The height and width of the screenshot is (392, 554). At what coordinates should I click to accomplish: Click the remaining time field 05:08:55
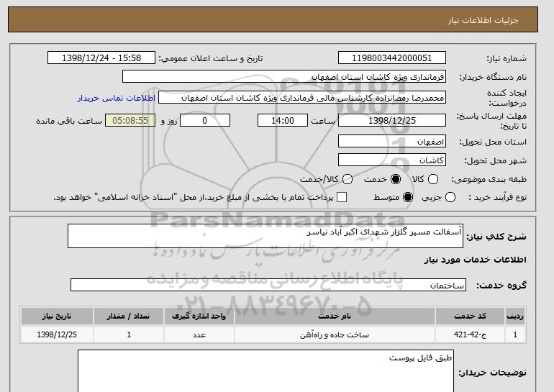point(130,120)
